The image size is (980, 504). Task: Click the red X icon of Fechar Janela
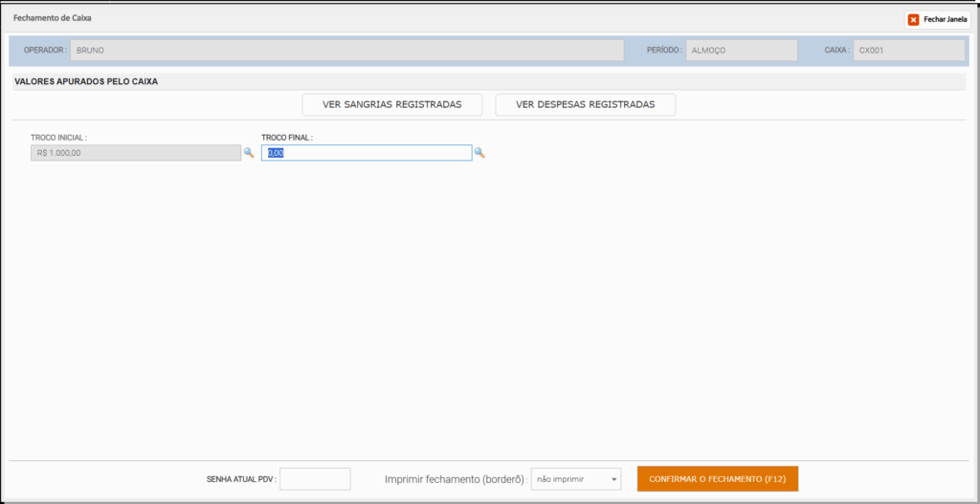(x=913, y=20)
